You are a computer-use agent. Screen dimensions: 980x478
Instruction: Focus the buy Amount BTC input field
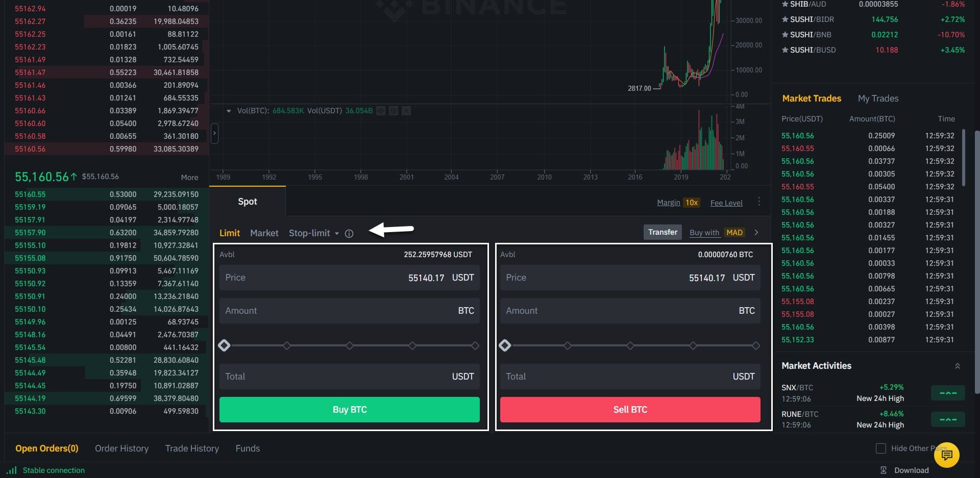[x=350, y=311]
